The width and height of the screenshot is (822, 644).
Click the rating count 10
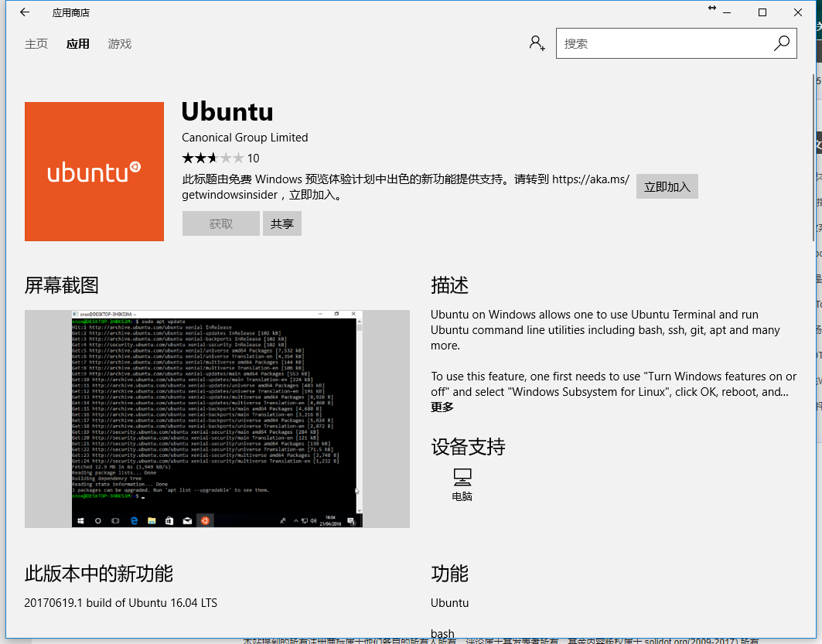coord(253,158)
